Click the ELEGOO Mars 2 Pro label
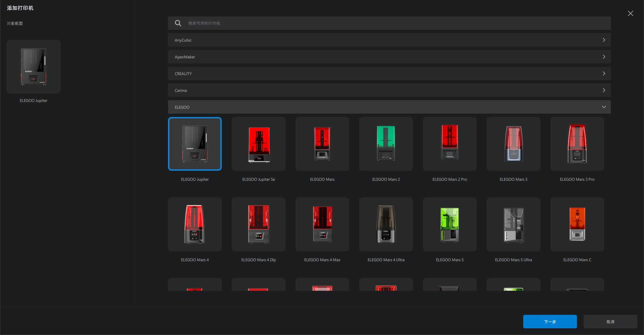This screenshot has width=644, height=335. tap(450, 179)
